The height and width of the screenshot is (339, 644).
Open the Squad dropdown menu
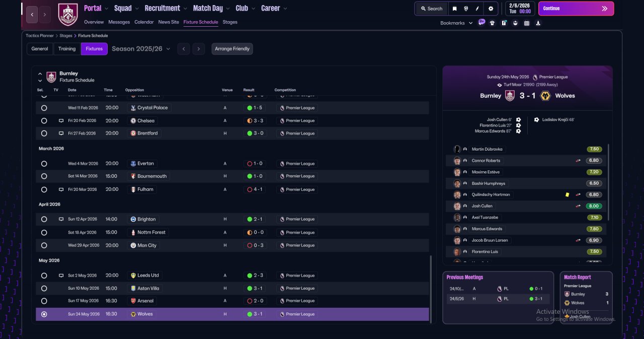126,8
